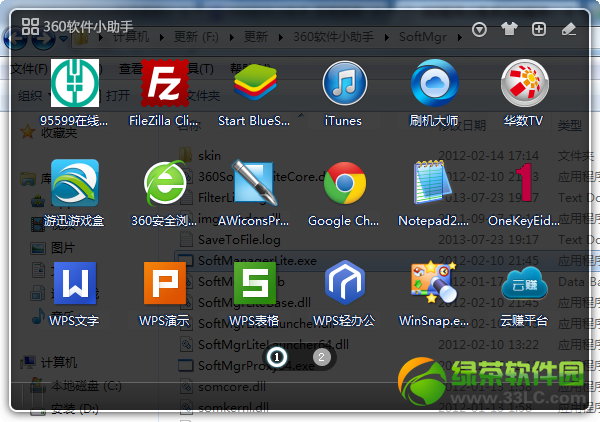The image size is (600, 422).
Task: Open the dropdown menu circle icon in title bar
Action: click(479, 29)
